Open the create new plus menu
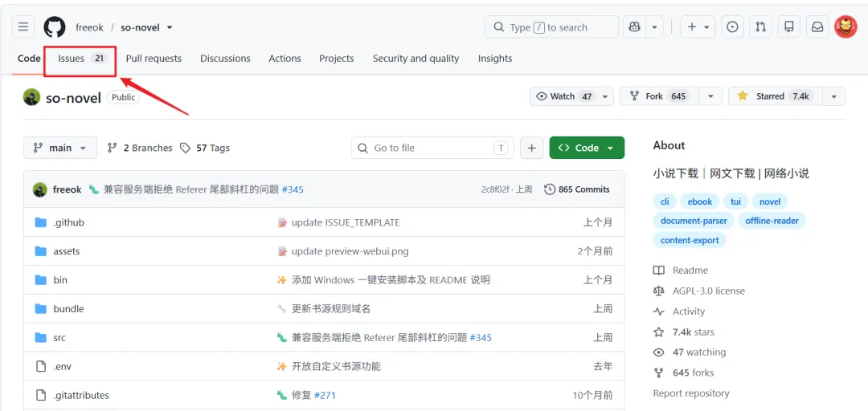Viewport: 868px width, 411px height. [698, 27]
